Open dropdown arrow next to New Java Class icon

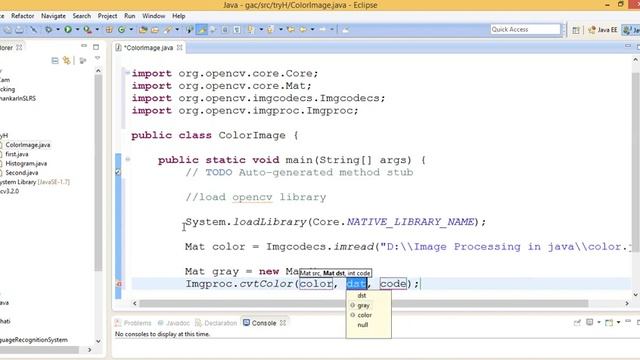coord(131,29)
